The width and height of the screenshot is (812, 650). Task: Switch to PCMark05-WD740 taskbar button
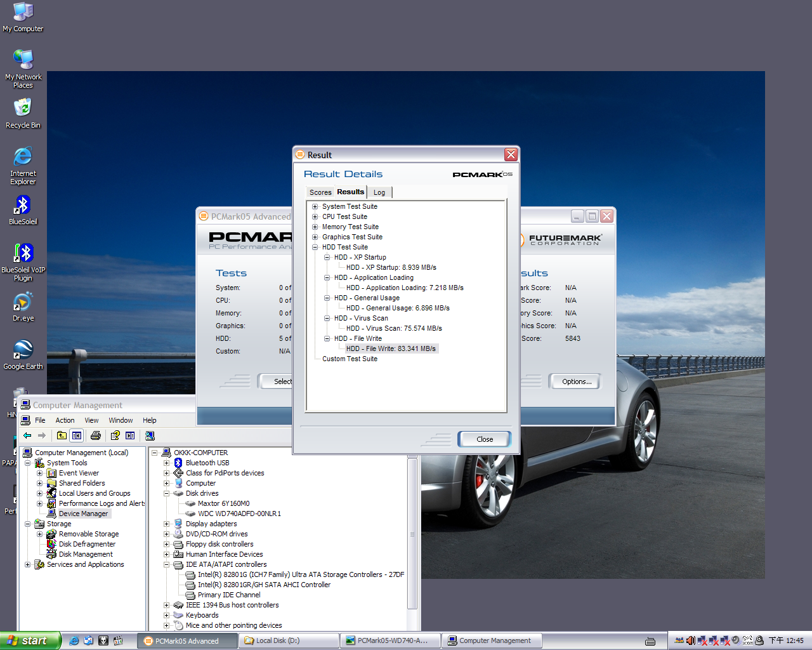390,640
